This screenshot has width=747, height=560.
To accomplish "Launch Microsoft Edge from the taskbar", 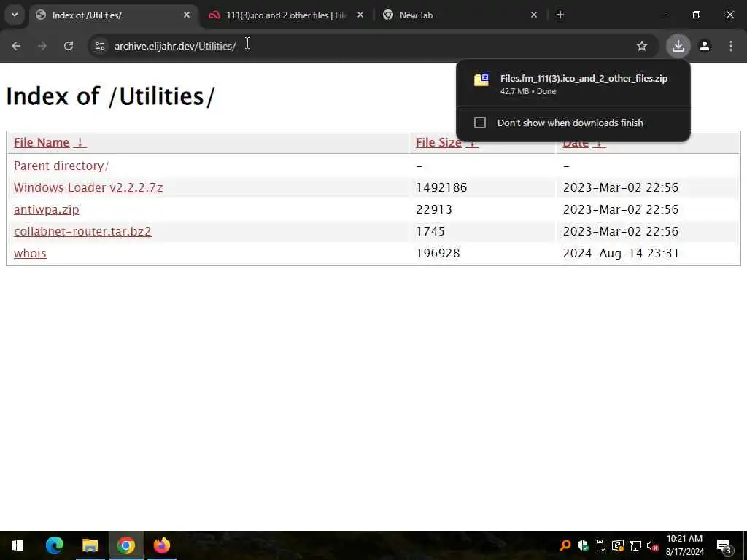I will click(54, 545).
